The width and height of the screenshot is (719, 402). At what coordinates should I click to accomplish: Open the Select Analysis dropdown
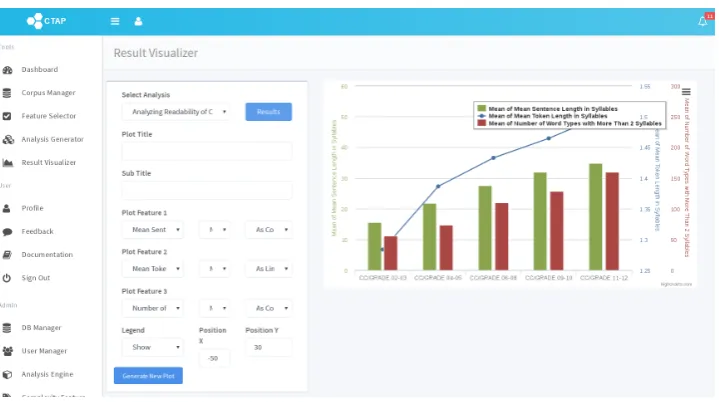point(176,112)
